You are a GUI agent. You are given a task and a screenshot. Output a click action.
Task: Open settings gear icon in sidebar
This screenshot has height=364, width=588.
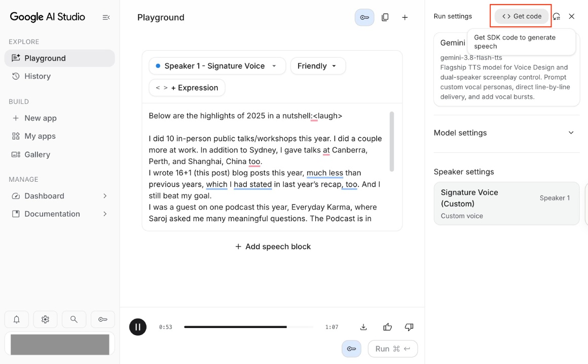(46, 319)
